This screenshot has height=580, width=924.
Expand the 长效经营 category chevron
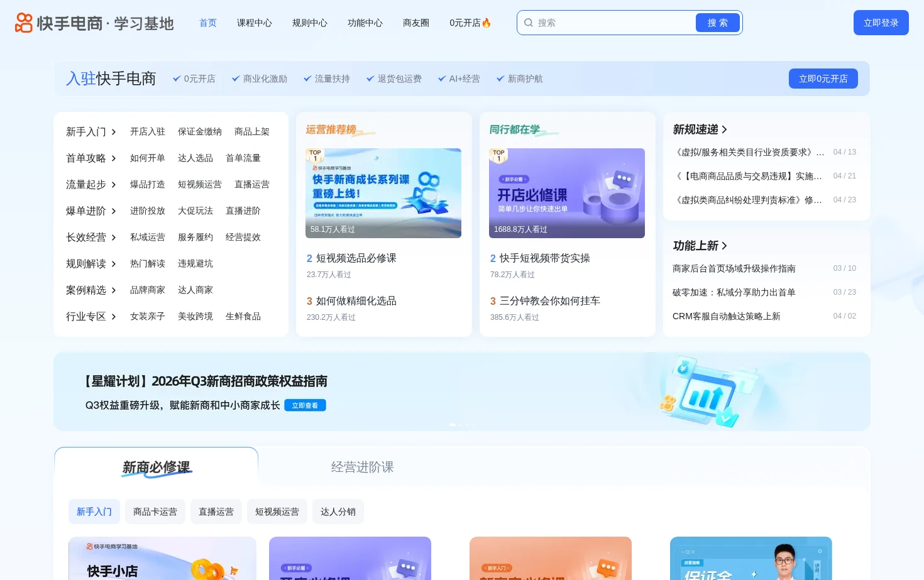coord(114,238)
